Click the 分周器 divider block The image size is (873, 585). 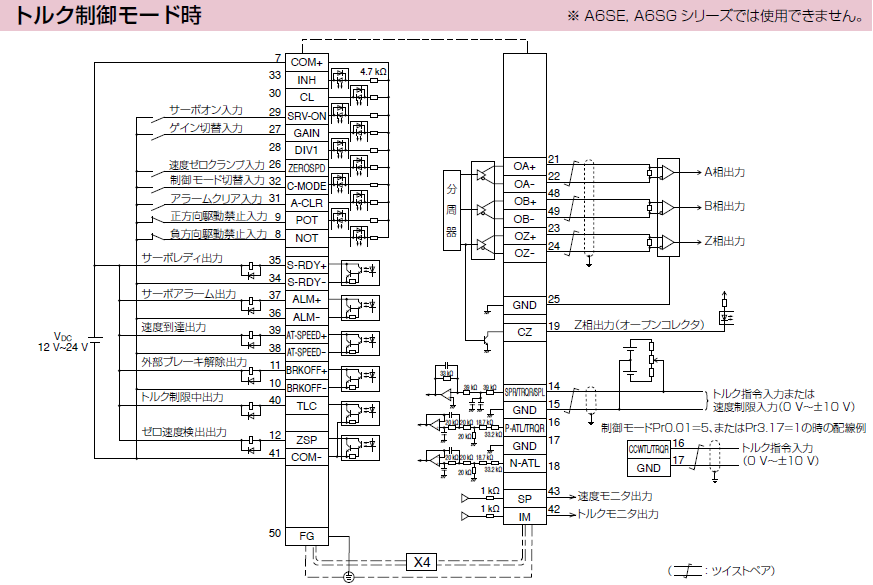[x=452, y=210]
